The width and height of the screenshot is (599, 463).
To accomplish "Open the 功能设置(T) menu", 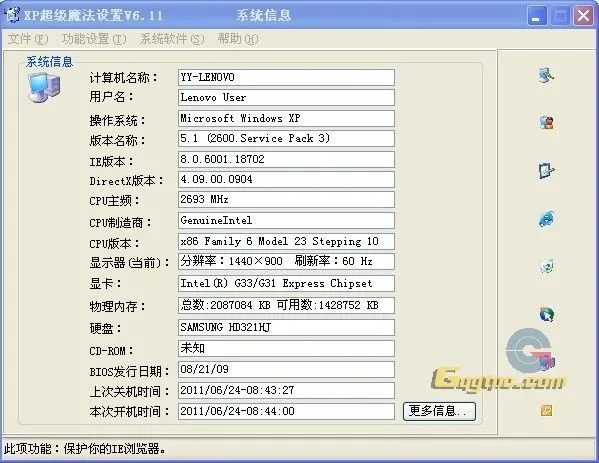I will 94,39.
